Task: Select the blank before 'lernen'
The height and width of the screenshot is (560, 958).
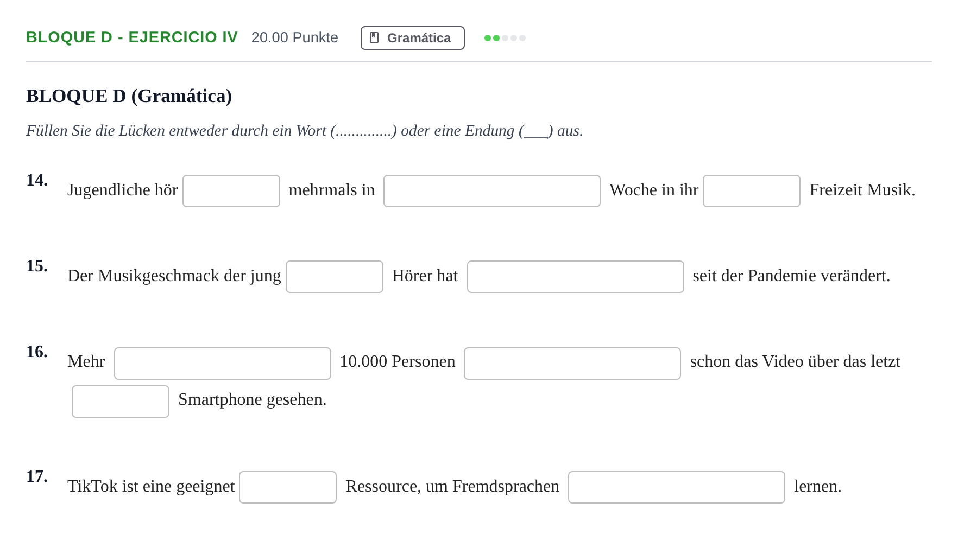Action: pos(677,487)
